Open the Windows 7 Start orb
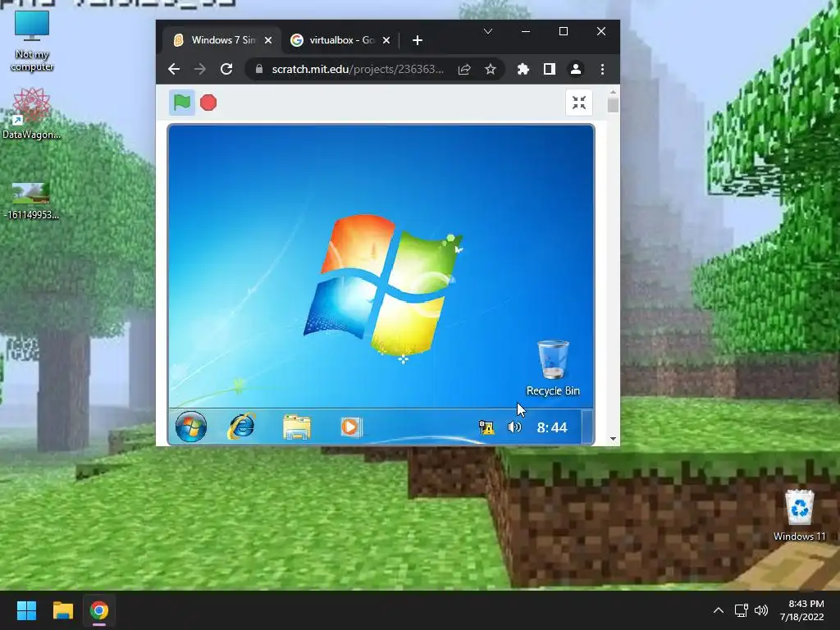Viewport: 840px width, 630px height. pyautogui.click(x=190, y=427)
